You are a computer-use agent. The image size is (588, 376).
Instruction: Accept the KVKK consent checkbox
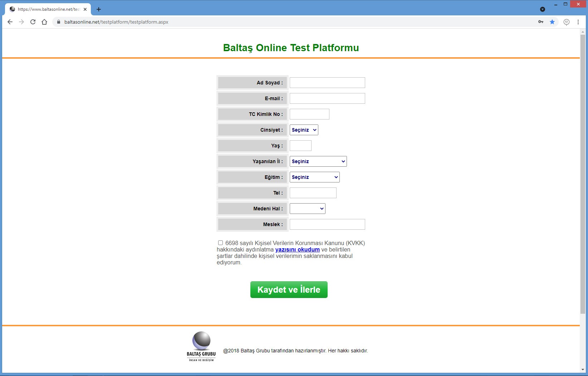[x=220, y=243]
